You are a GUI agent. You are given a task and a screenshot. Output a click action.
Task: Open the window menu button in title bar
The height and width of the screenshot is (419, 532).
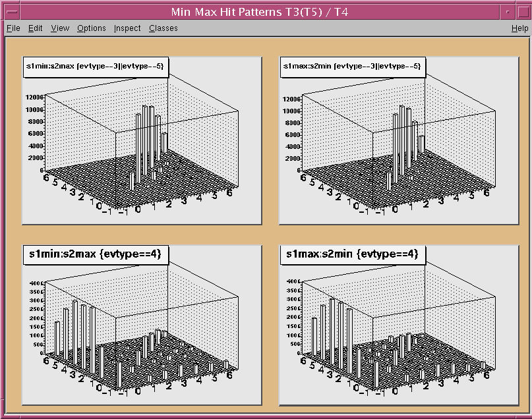pyautogui.click(x=11, y=11)
